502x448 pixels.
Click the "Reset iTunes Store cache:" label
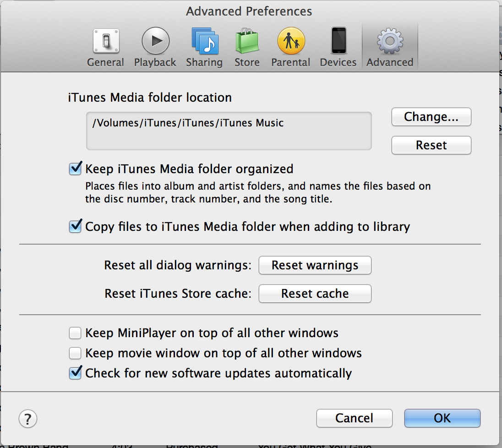(178, 293)
